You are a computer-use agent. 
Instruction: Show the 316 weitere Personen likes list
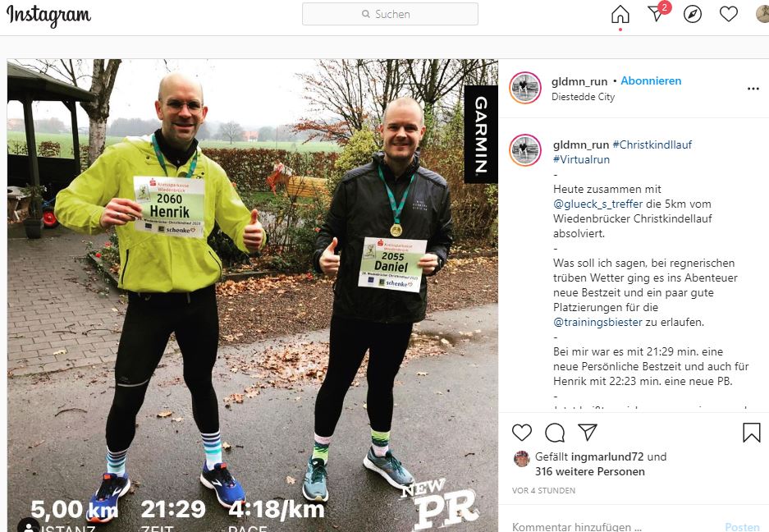coord(590,471)
